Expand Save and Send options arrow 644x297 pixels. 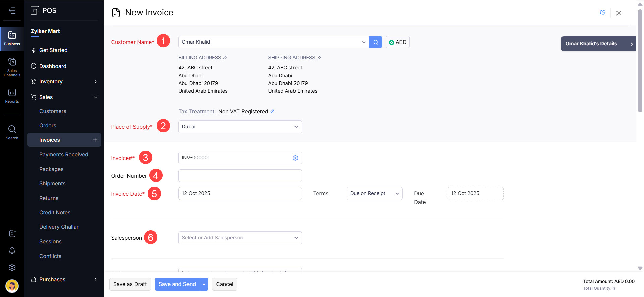pyautogui.click(x=204, y=284)
